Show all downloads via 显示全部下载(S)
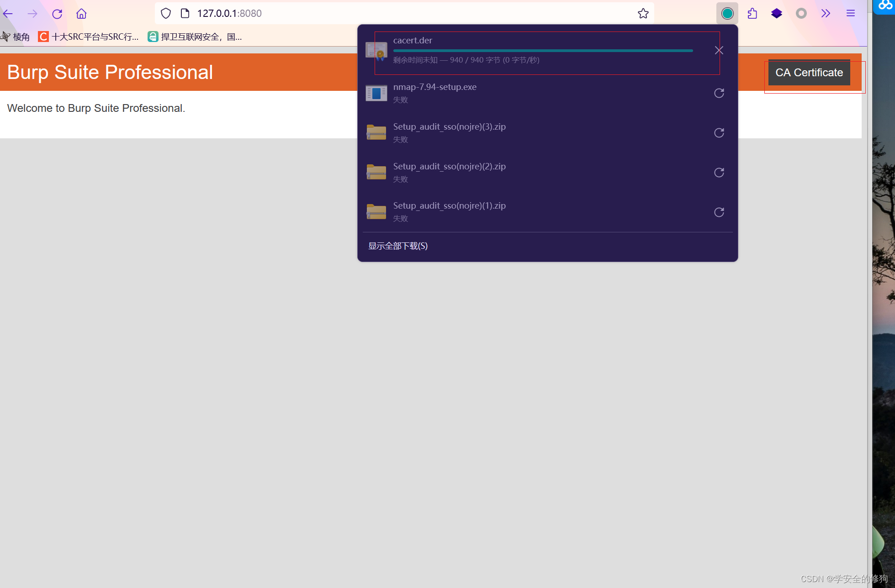The width and height of the screenshot is (895, 588). [x=398, y=246]
